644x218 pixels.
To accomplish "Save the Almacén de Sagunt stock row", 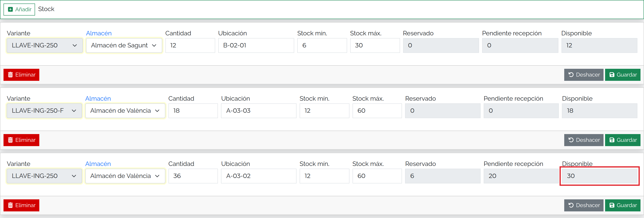I will coord(622,75).
